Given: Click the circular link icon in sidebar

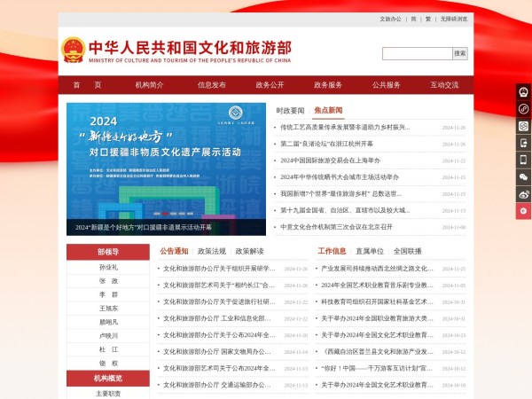Looking at the screenshot, I should pyautogui.click(x=523, y=108).
